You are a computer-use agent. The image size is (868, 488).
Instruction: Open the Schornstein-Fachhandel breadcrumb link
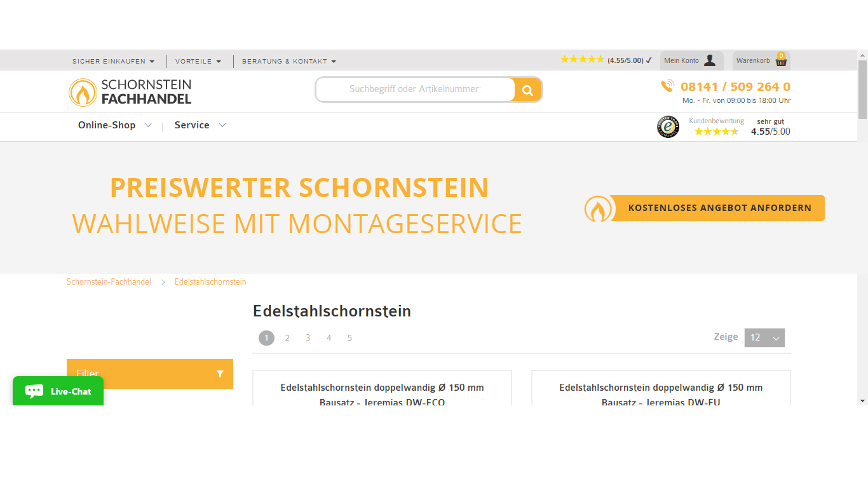(x=109, y=281)
